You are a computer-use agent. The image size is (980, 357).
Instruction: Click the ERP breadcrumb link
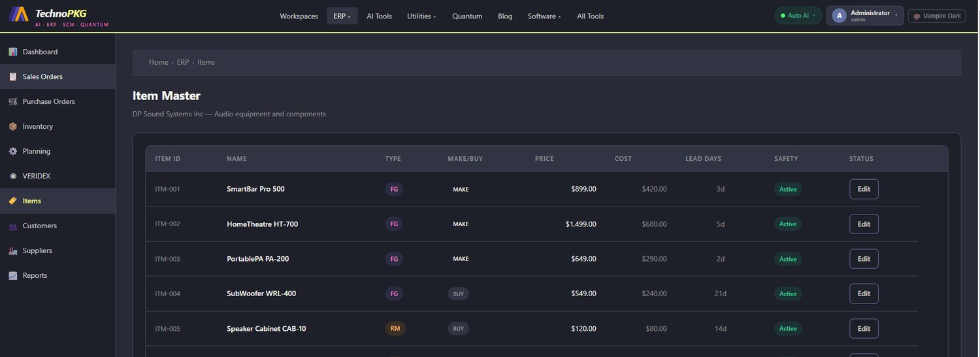coord(183,62)
